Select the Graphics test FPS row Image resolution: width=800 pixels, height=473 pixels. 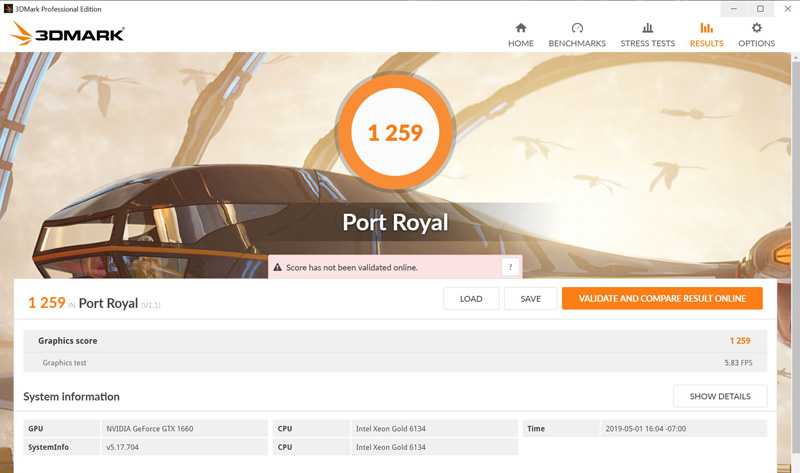coord(395,362)
